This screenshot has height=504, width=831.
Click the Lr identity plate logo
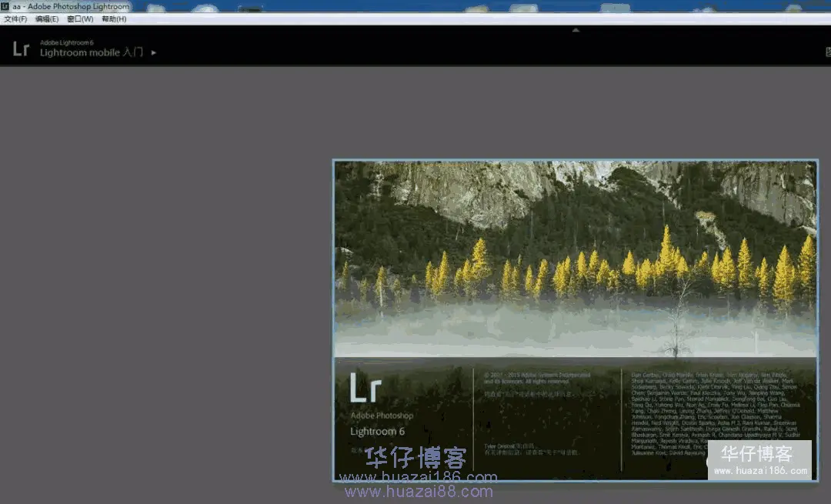pos(21,48)
